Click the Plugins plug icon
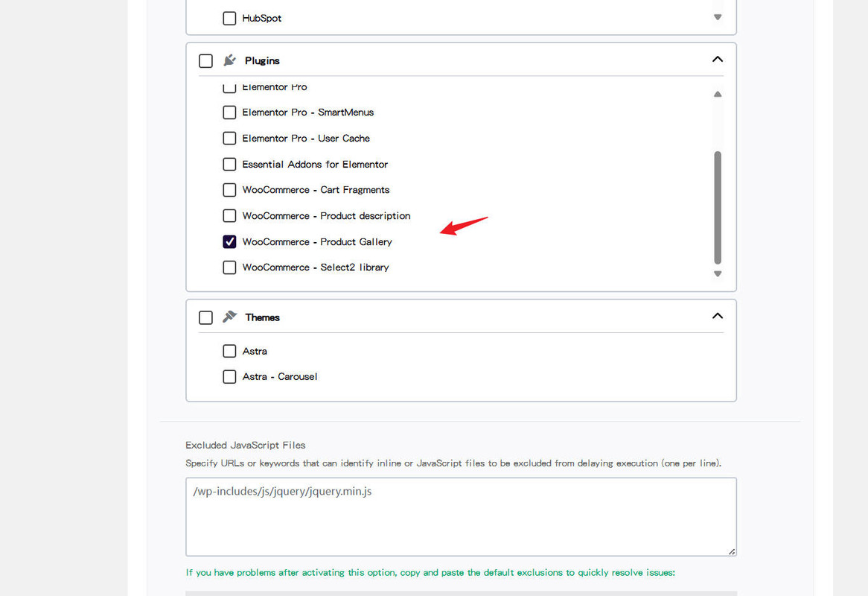The height and width of the screenshot is (596, 868). coord(230,60)
